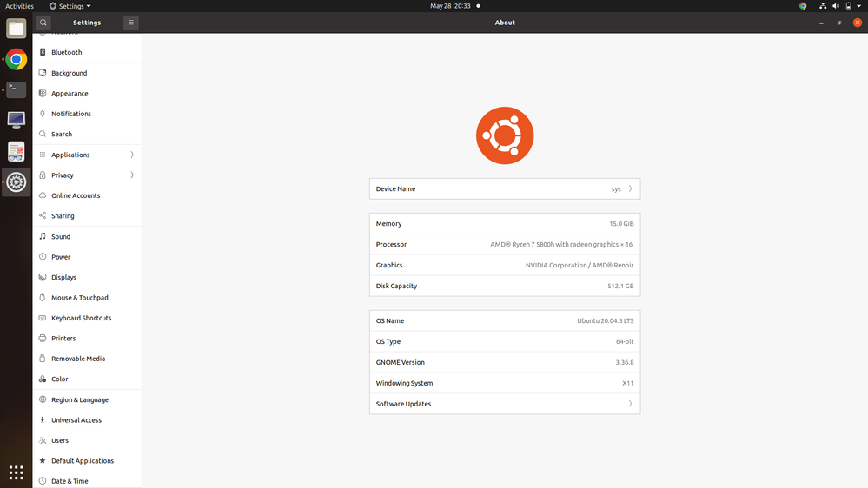Screen dimensions: 868x488
Task: Open the Software Updates row
Action: (504, 404)
